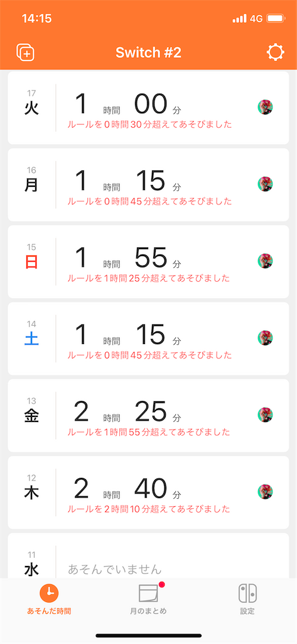Tap the Switch #2 header title
This screenshot has height=644, width=297.
(x=148, y=53)
